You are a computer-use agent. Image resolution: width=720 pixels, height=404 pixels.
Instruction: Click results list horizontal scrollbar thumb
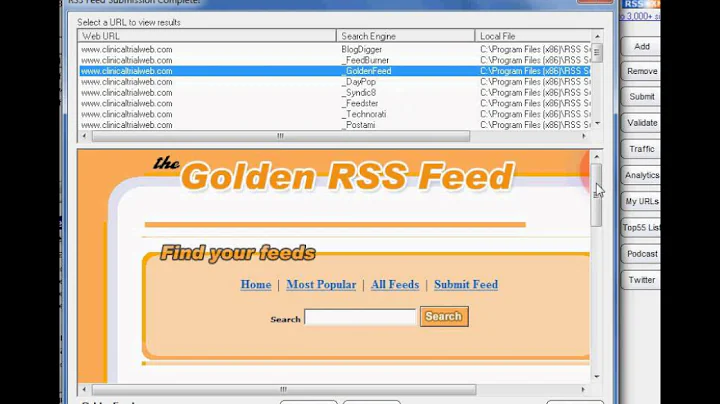point(281,136)
